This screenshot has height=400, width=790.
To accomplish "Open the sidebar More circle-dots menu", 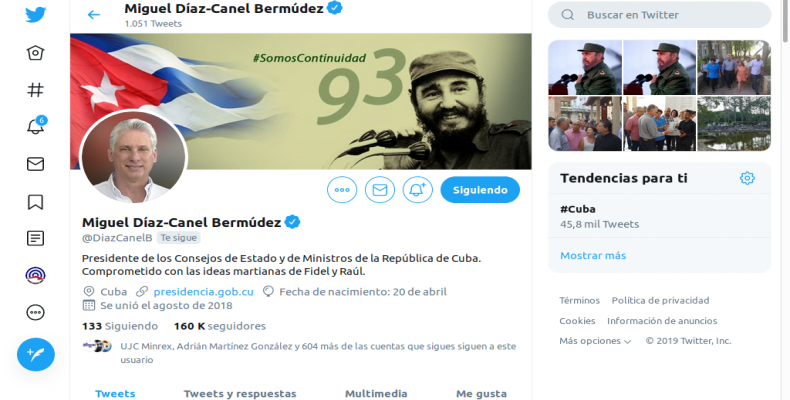I will coord(35,313).
